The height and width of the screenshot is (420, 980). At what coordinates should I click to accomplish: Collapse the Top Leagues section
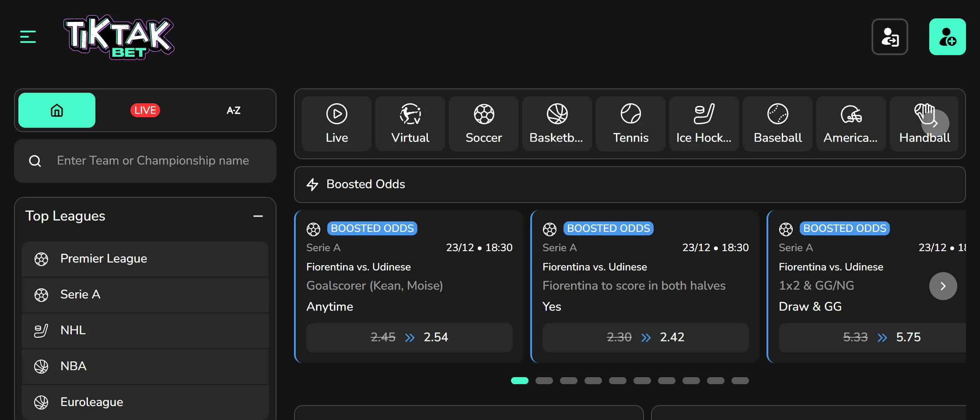click(x=258, y=216)
